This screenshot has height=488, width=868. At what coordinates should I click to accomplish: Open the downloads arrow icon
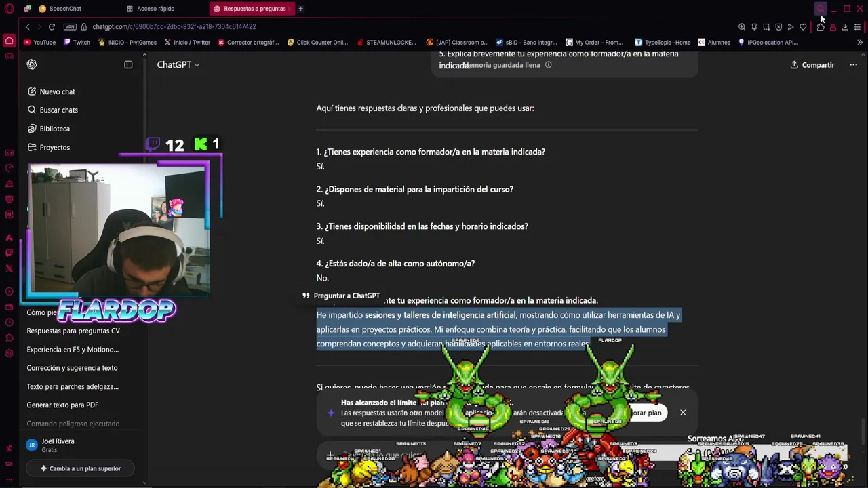pyautogui.click(x=845, y=27)
